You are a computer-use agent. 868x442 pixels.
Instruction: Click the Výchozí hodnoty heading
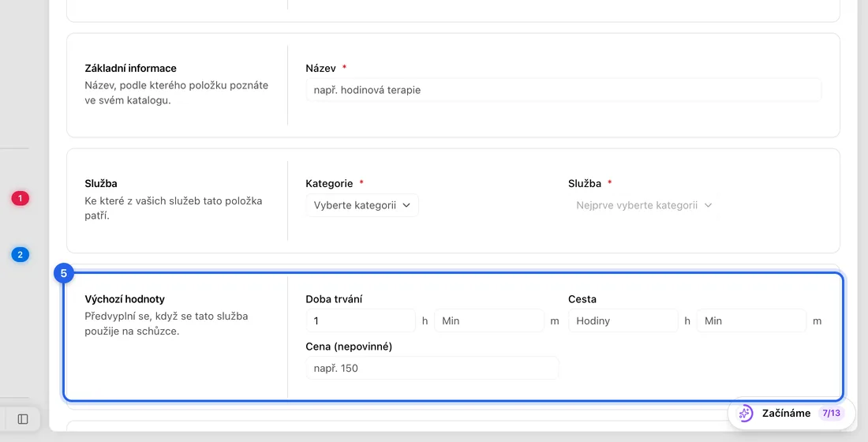[125, 299]
